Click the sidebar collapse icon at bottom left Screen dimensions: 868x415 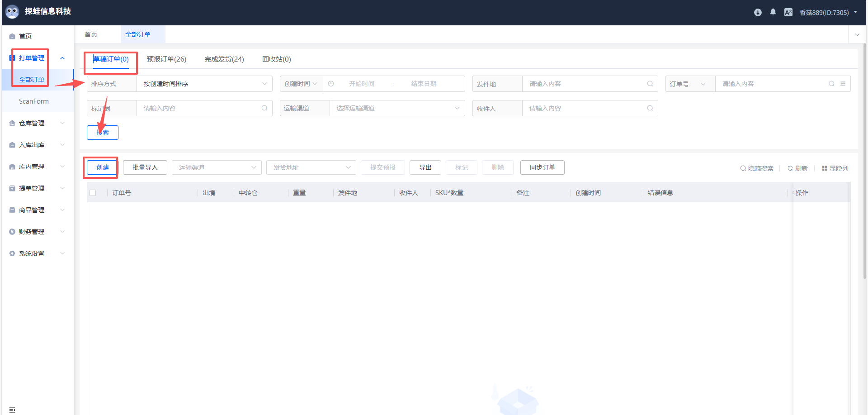point(12,410)
